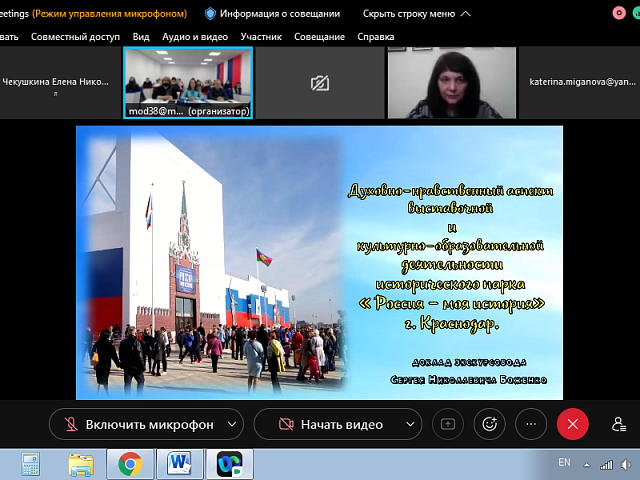
Task: Open the Справка menu
Action: point(376,37)
